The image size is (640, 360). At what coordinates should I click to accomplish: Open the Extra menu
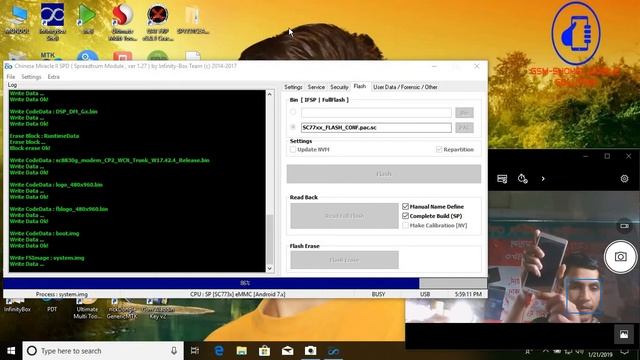(x=53, y=77)
